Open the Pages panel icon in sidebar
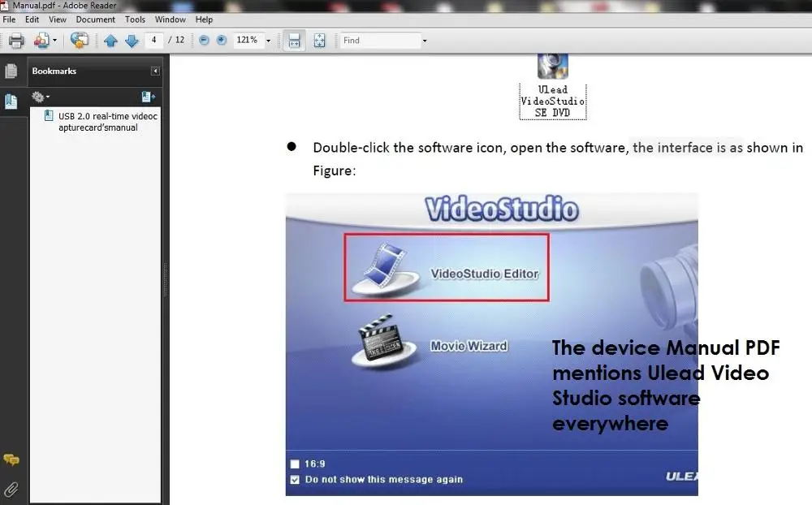 click(x=11, y=71)
